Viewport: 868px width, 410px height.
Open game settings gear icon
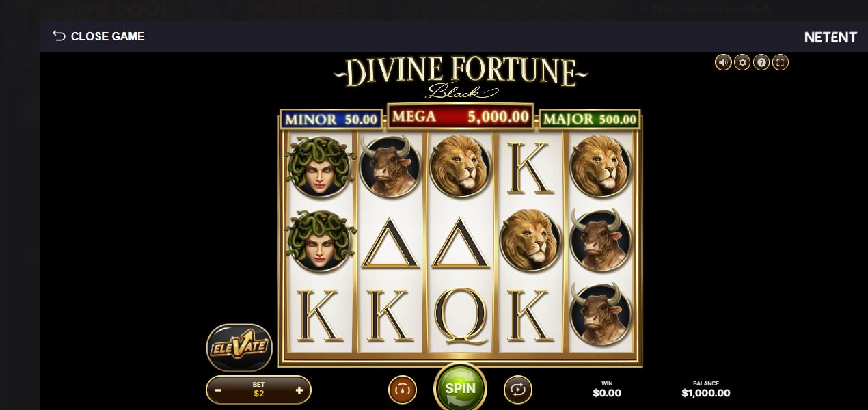742,62
